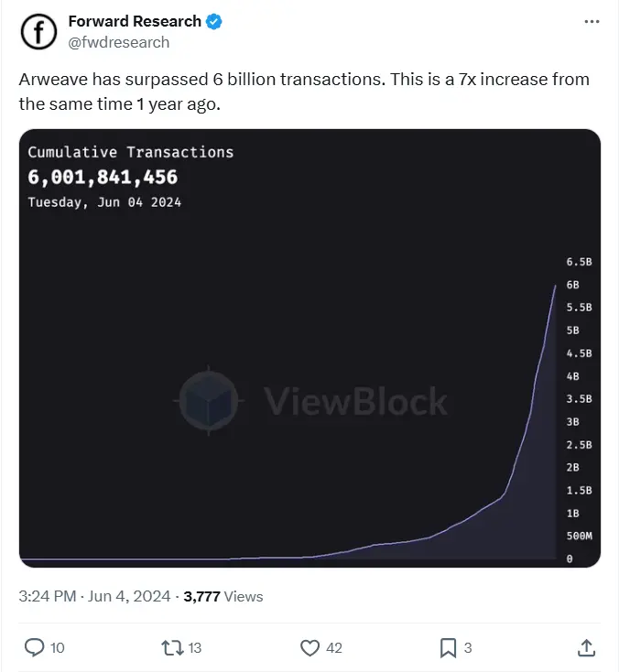
Task: View the 3,777 Views analytics
Action: coord(223,596)
